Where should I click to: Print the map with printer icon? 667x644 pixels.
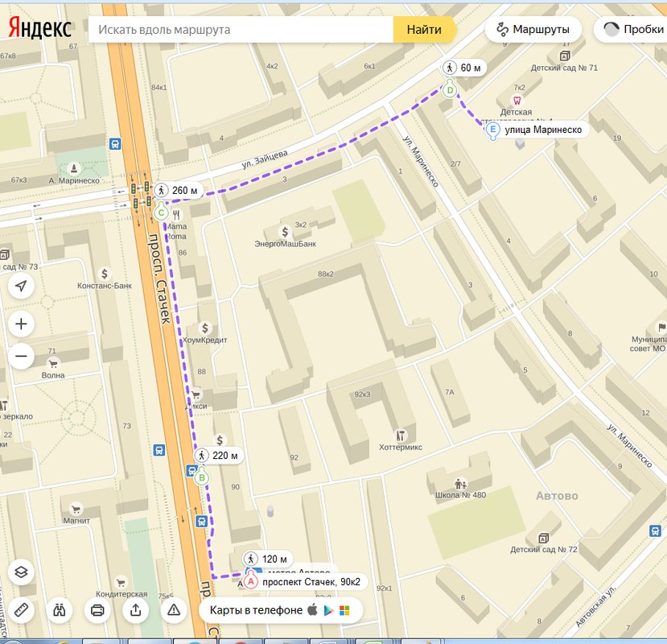tap(97, 609)
